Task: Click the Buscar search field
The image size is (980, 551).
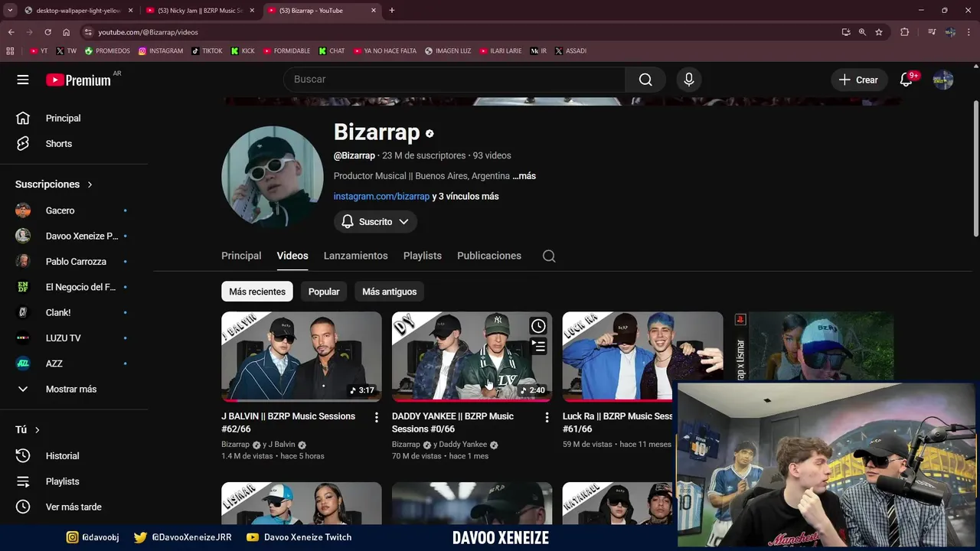Action: click(455, 80)
